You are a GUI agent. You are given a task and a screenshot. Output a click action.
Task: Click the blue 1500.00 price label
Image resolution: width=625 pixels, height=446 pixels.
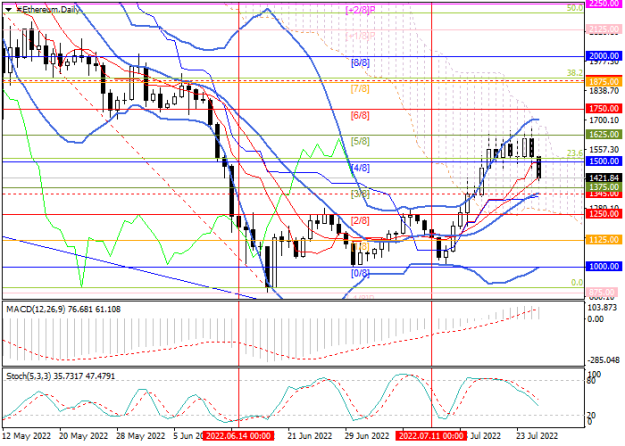604,161
